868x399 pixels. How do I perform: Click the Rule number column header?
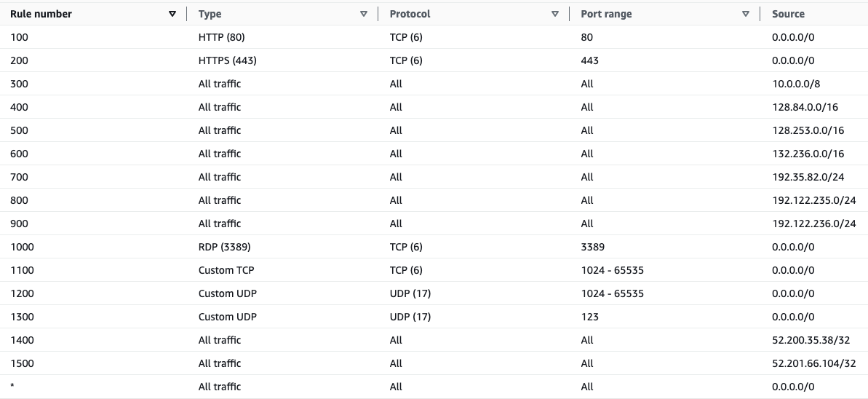click(x=41, y=14)
